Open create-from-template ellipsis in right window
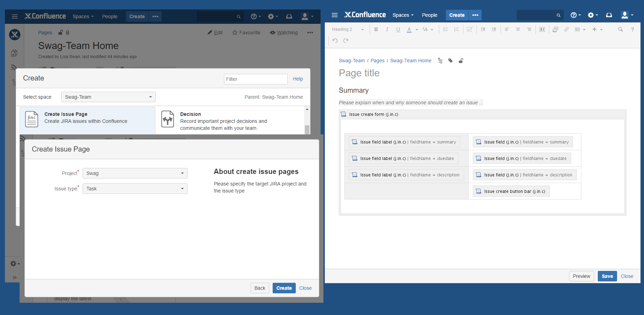 tap(475, 15)
